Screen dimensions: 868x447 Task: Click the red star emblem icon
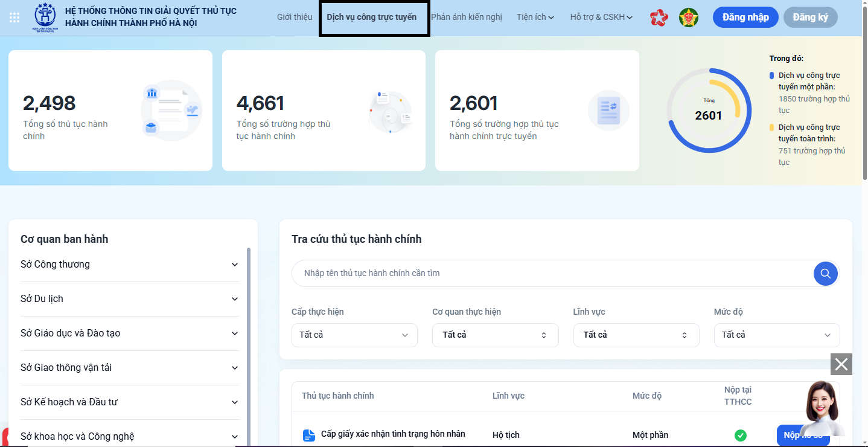click(x=659, y=18)
